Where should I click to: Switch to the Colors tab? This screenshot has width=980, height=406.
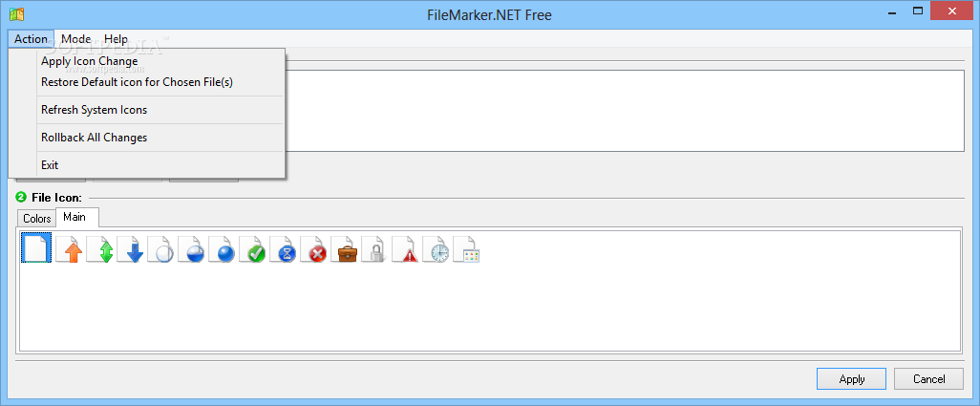[37, 219]
